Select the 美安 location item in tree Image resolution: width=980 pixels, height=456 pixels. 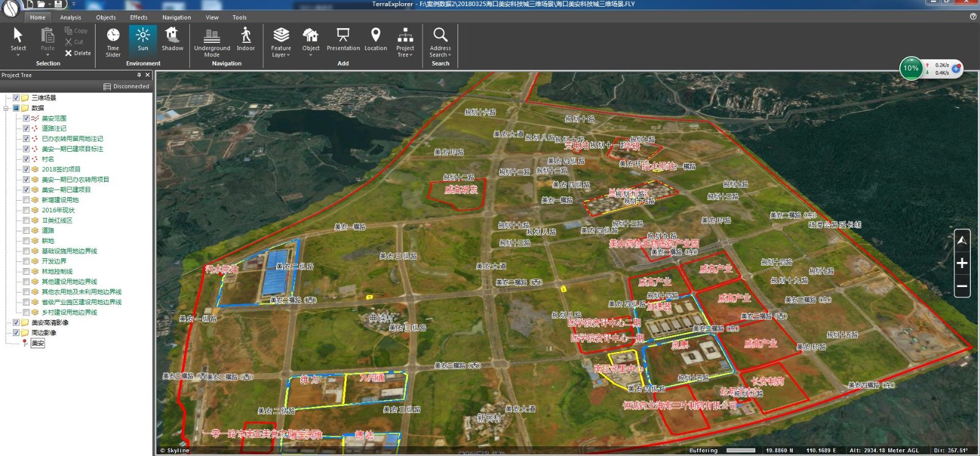click(x=37, y=343)
